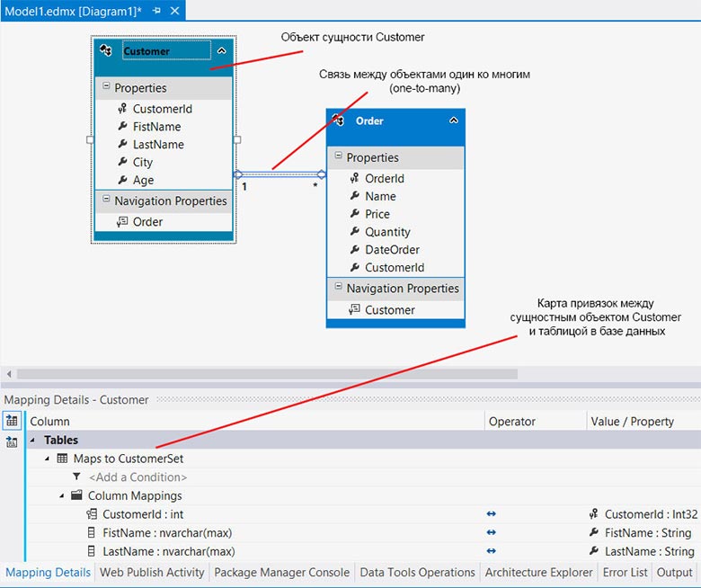Collapse the Order entity with chevron
This screenshot has height=588, width=701.
coord(453,120)
